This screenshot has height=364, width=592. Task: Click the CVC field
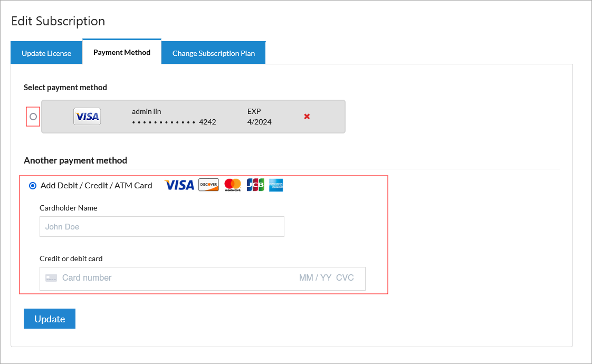pos(345,278)
